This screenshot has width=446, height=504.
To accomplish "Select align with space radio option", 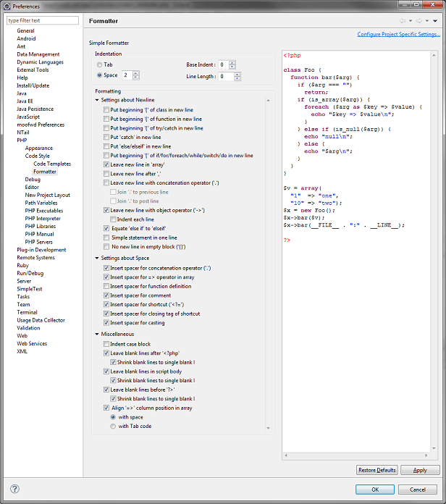I will pos(113,417).
